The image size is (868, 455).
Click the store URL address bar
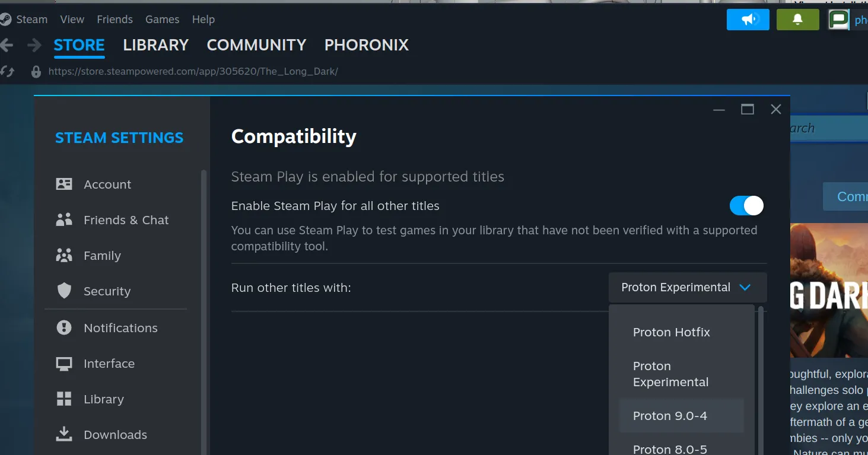[193, 72]
